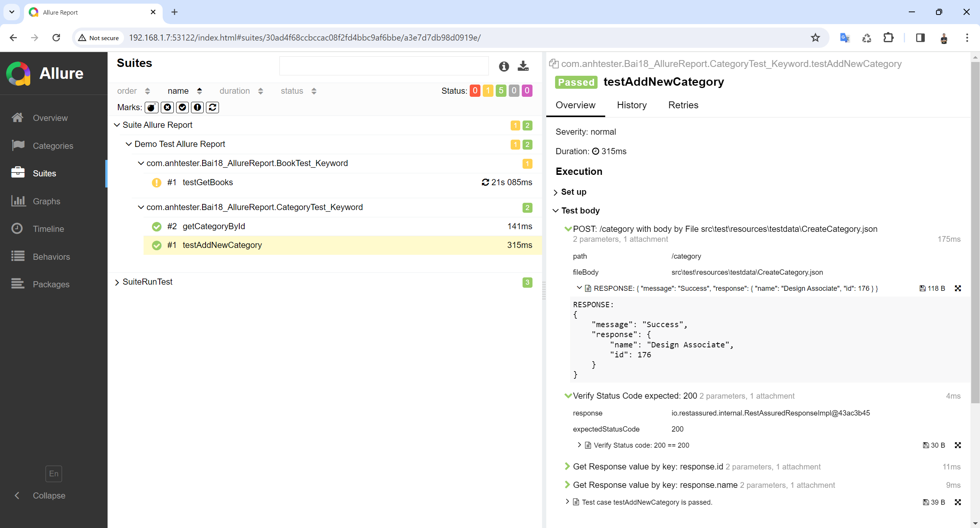
Task: Open Behaviors in the sidebar
Action: pyautogui.click(x=54, y=257)
